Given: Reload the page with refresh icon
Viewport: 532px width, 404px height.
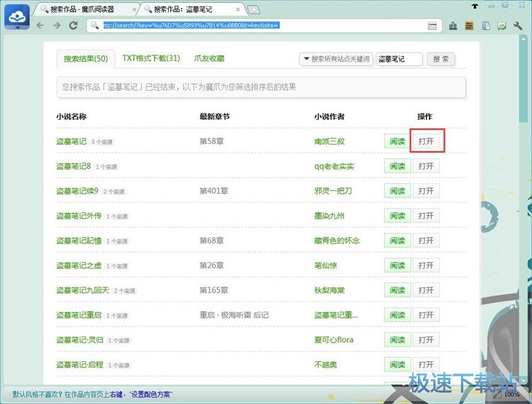Looking at the screenshot, I should 73,26.
